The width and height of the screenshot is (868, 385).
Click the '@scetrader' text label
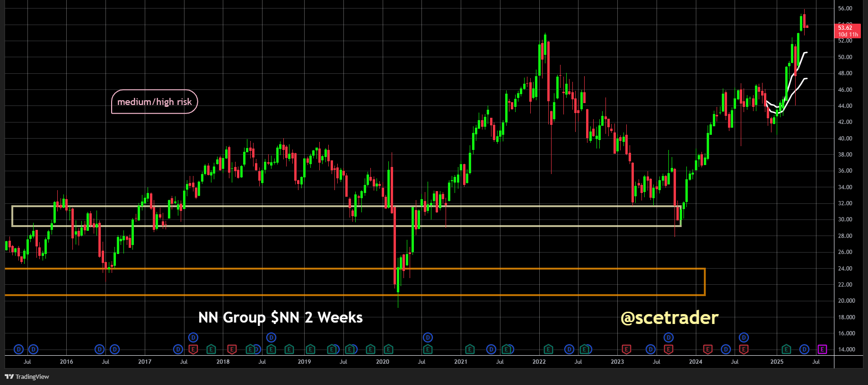click(x=669, y=317)
